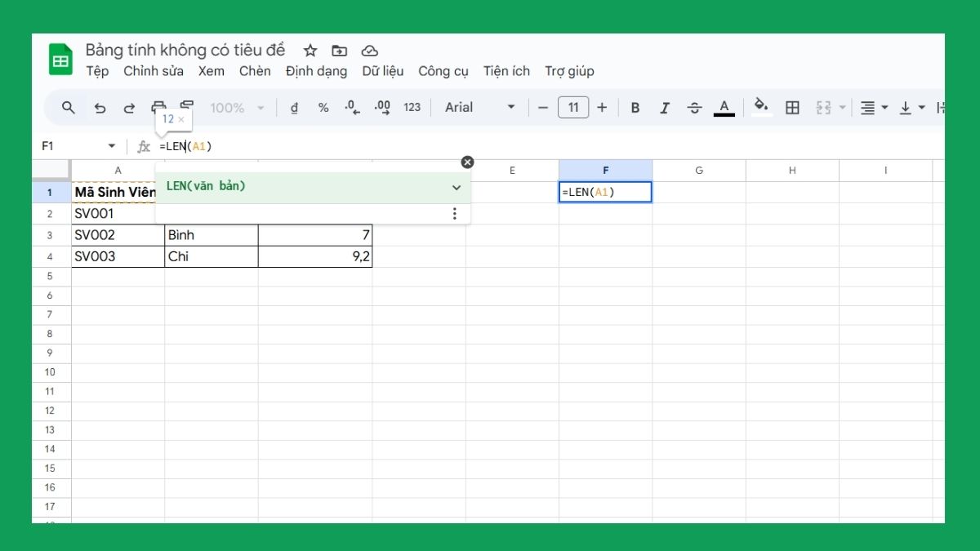Click the spreadsheet title text

[185, 51]
